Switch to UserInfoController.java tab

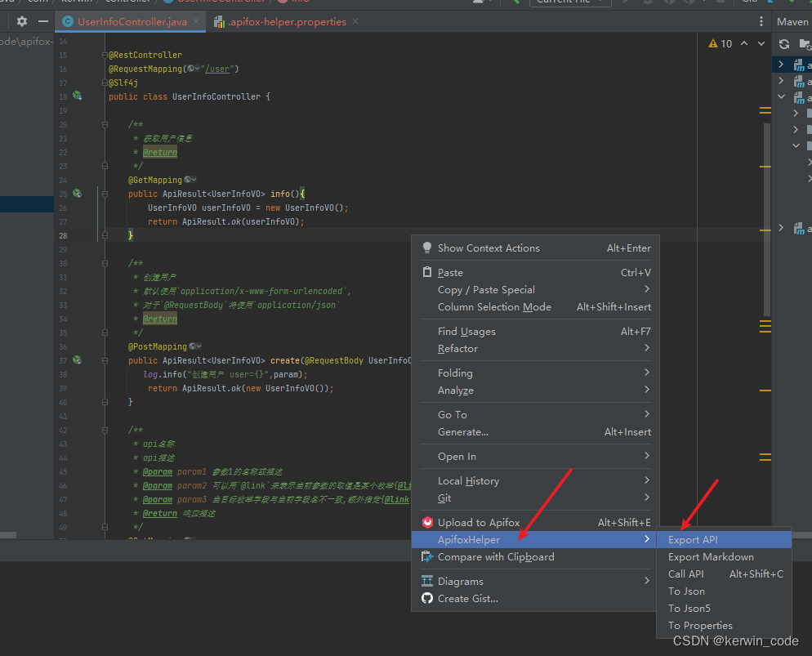pos(132,21)
